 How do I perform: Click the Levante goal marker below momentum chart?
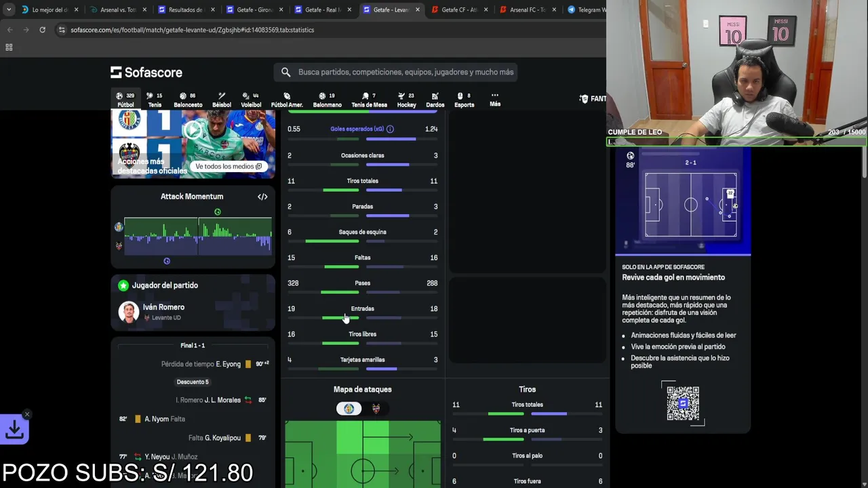coord(167,261)
